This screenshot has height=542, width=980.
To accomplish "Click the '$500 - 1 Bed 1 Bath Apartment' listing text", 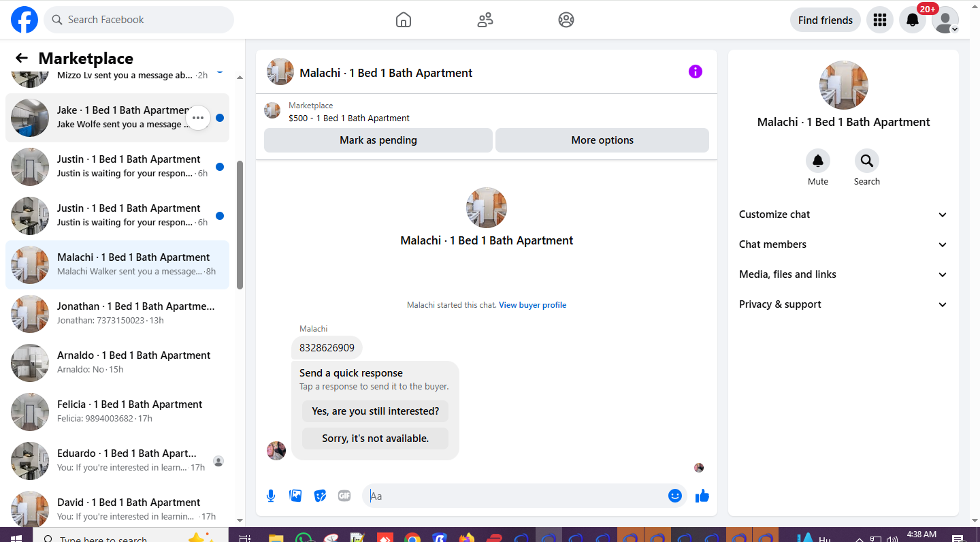I will click(x=349, y=118).
